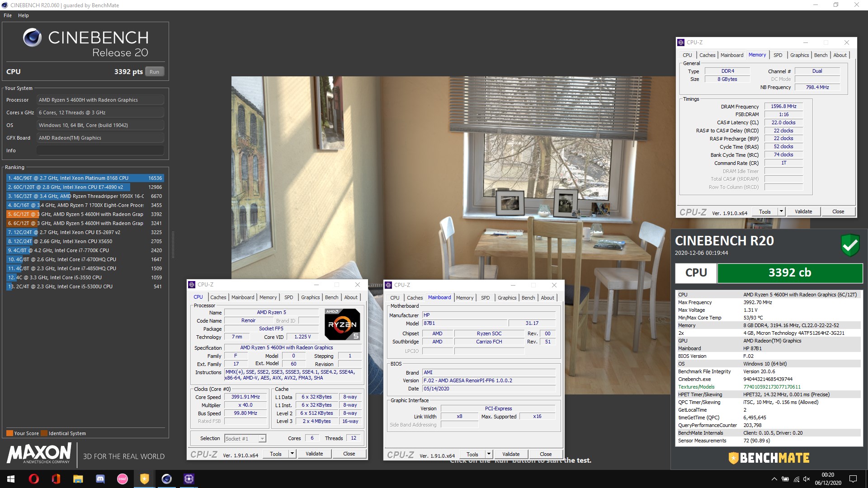Click the battery tray icon
The image size is (868, 488).
tap(785, 479)
